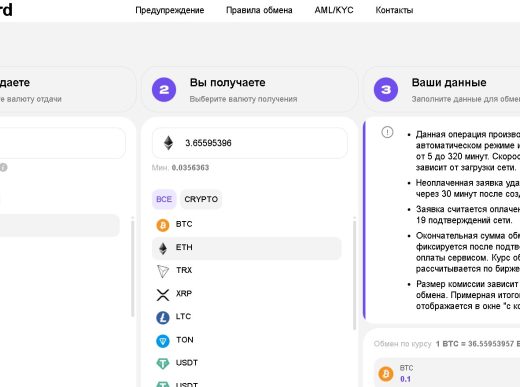This screenshot has height=387, width=520.
Task: Click the grey info icon under give field
Action: 3,167
